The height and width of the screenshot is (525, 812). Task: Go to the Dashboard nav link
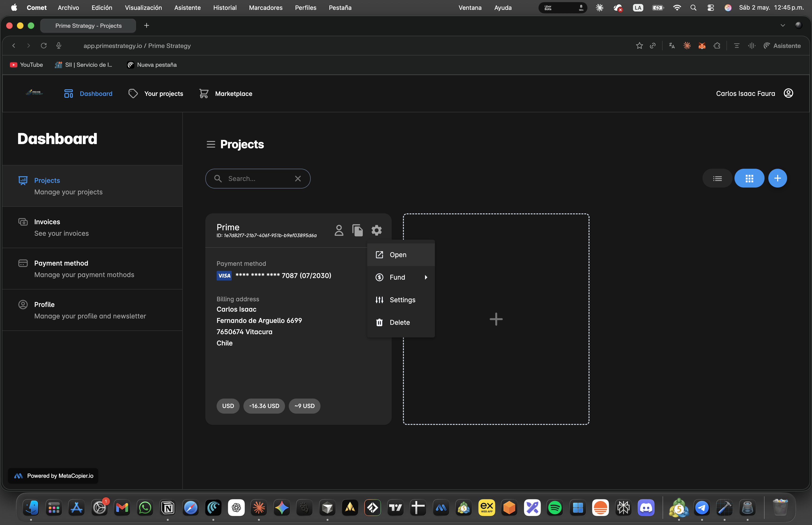[88, 94]
